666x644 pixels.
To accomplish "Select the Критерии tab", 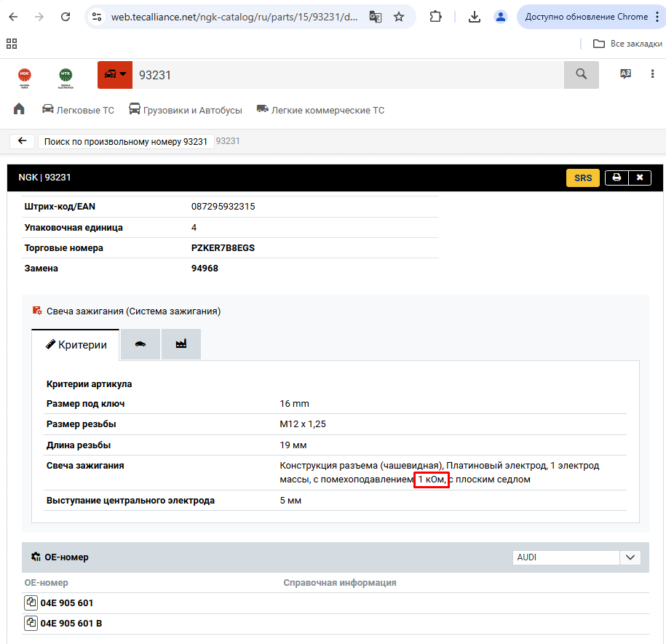I will (x=76, y=345).
